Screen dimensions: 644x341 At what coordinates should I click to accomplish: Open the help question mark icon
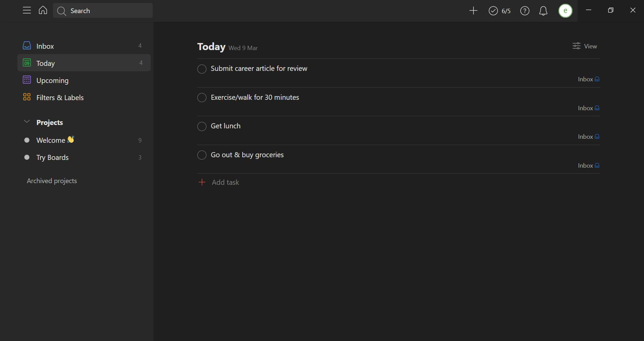coord(525,11)
